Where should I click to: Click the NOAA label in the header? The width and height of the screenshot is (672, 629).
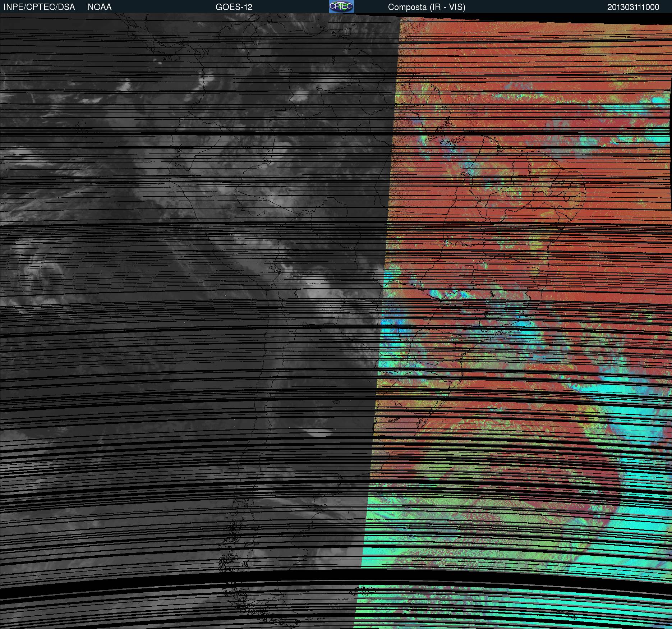[100, 7]
